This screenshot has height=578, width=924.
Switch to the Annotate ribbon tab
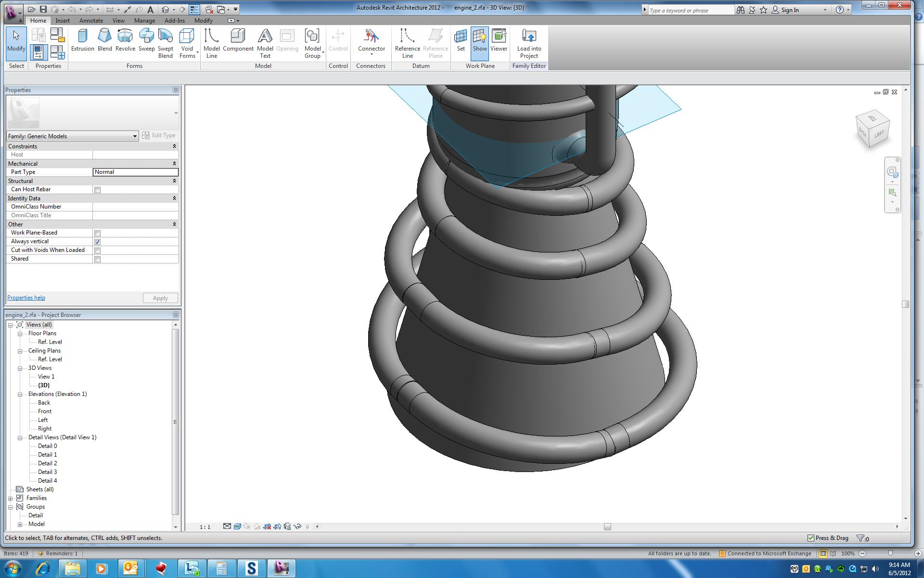pyautogui.click(x=91, y=21)
